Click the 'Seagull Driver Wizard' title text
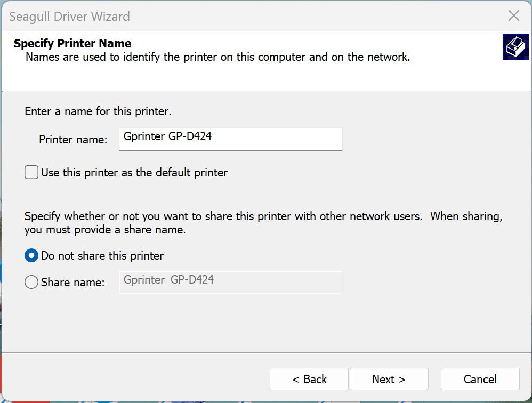 point(69,17)
